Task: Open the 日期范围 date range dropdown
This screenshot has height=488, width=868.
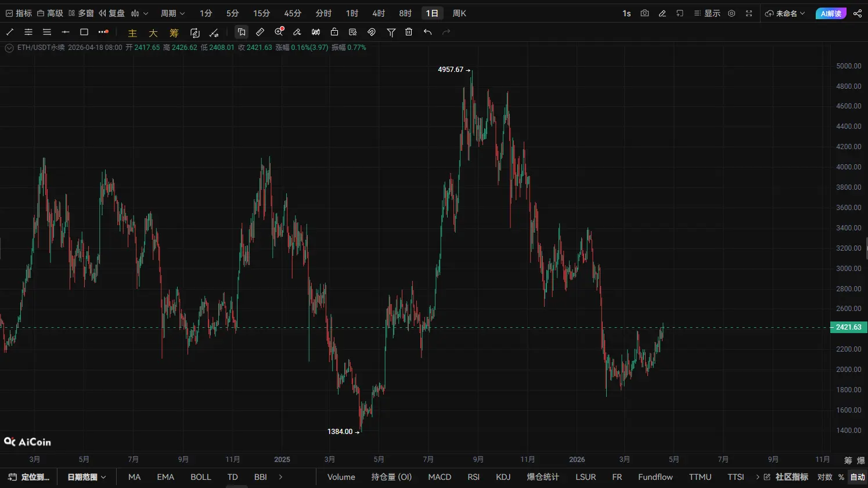Action: point(87,477)
